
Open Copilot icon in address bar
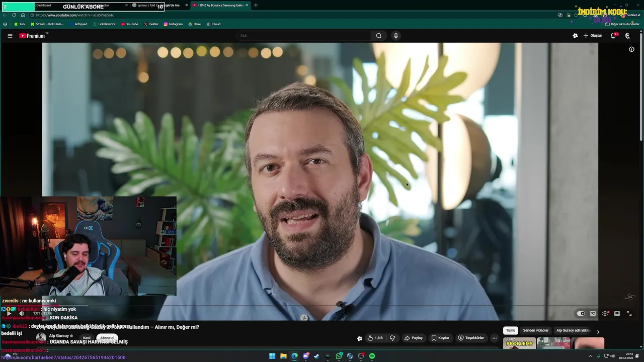tap(560, 15)
